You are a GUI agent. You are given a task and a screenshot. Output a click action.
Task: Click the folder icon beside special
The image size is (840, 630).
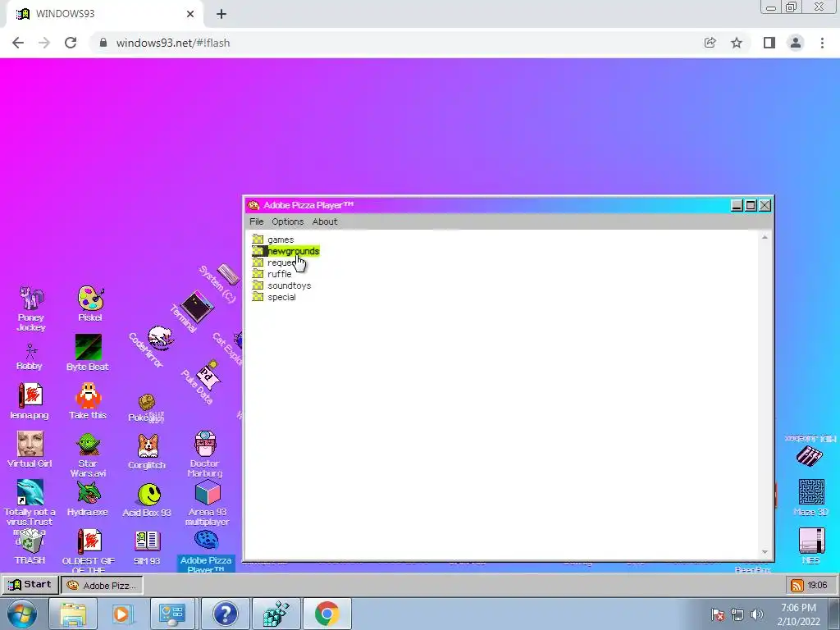point(258,297)
